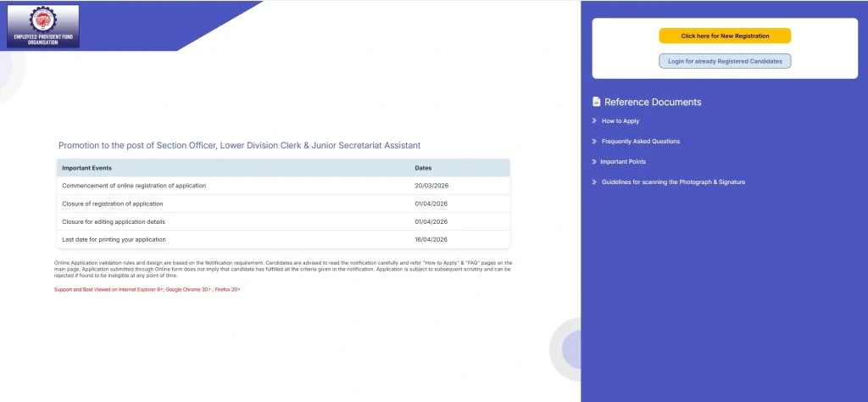Open the Important Points document link

(x=624, y=162)
